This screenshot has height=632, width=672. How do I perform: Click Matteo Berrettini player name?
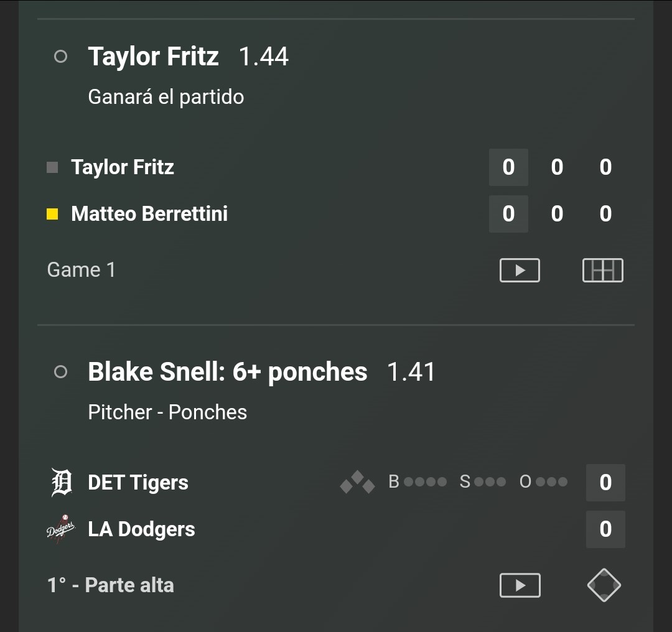(149, 214)
